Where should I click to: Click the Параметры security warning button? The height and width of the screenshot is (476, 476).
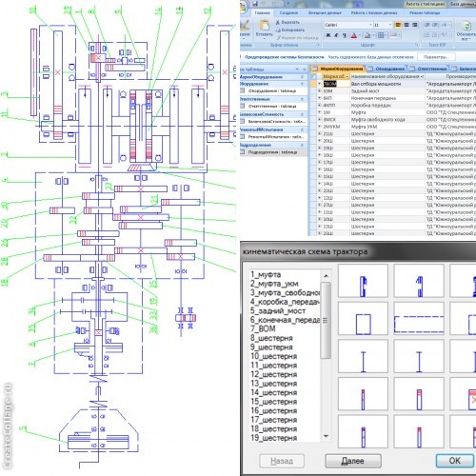click(x=436, y=57)
